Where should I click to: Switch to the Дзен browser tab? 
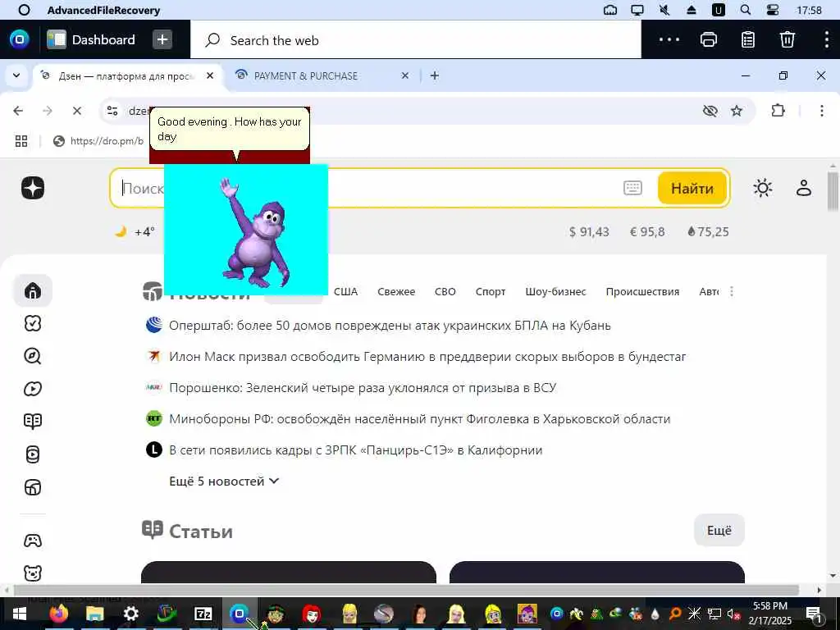pyautogui.click(x=127, y=76)
